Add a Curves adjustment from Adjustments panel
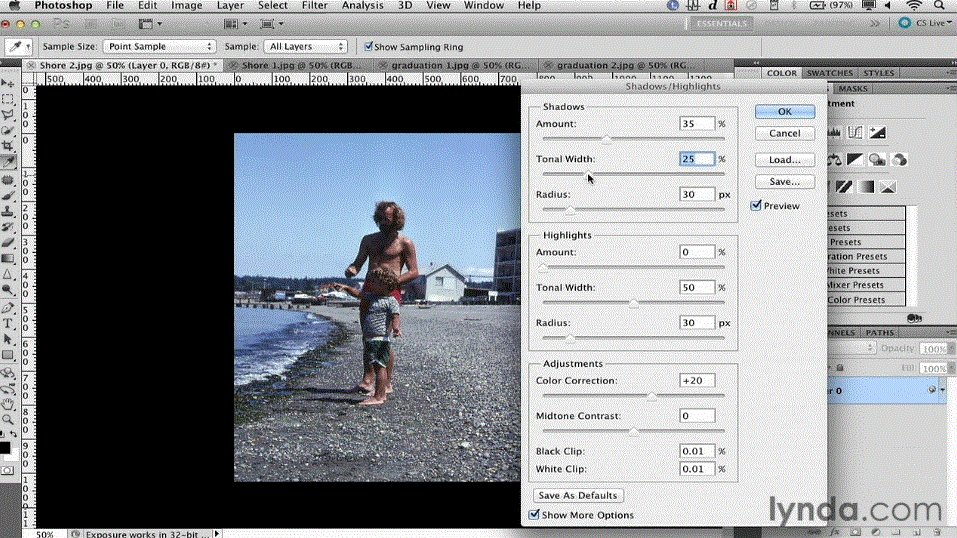Viewport: 957px width, 538px height. [855, 133]
